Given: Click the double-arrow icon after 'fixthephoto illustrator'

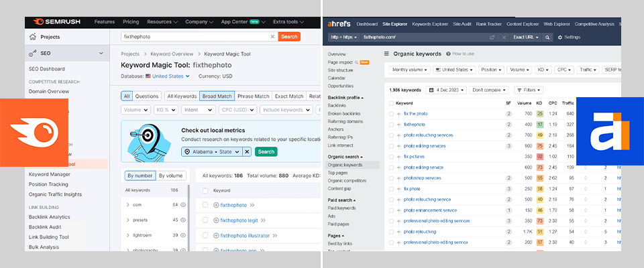Looking at the screenshot, I should click(x=275, y=236).
